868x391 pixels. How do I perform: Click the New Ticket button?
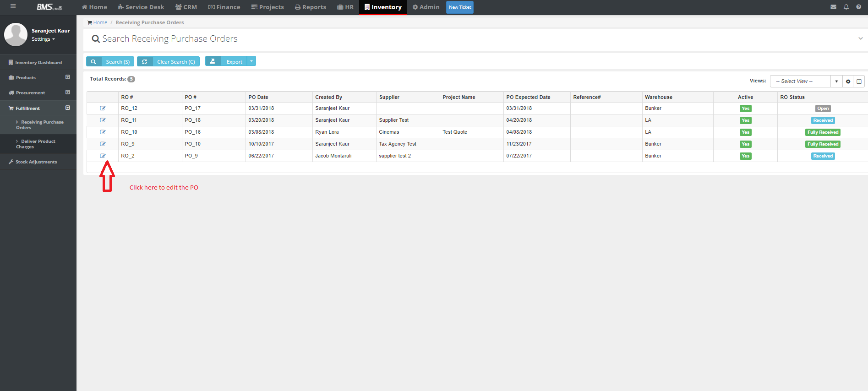coord(460,7)
